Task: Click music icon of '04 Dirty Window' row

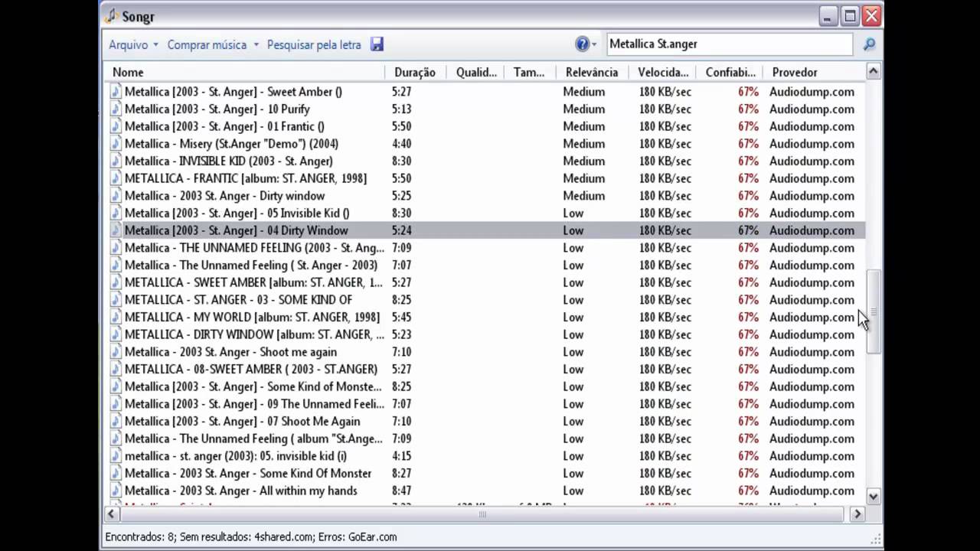Action: coord(116,230)
